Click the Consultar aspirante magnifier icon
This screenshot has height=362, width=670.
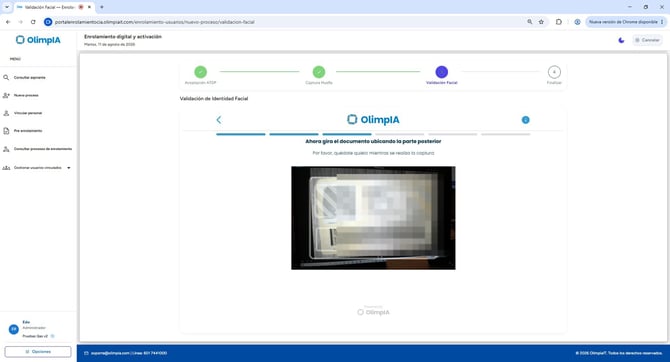[6, 77]
